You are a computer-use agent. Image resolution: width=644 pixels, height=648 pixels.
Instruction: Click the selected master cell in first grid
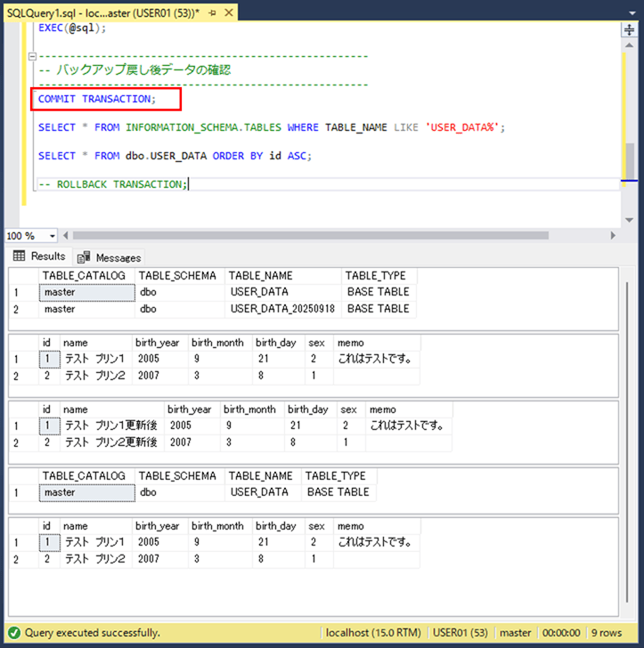pos(87,292)
